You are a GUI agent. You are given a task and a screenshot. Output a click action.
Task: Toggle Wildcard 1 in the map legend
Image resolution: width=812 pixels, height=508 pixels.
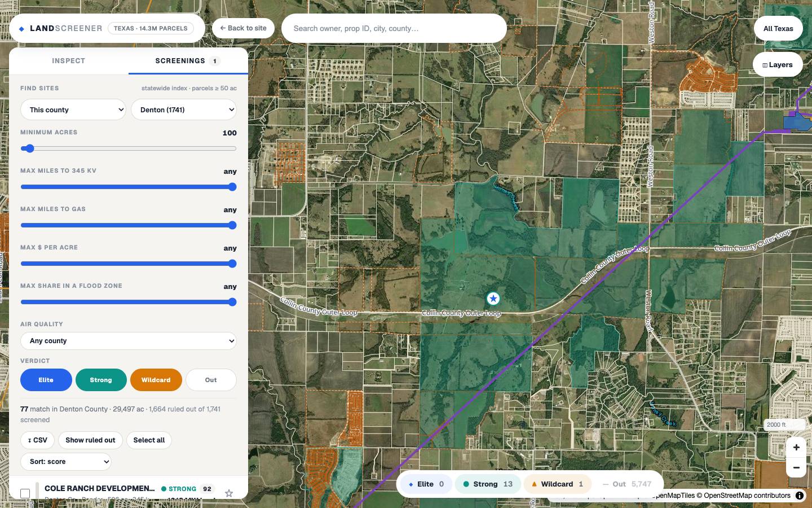(557, 484)
